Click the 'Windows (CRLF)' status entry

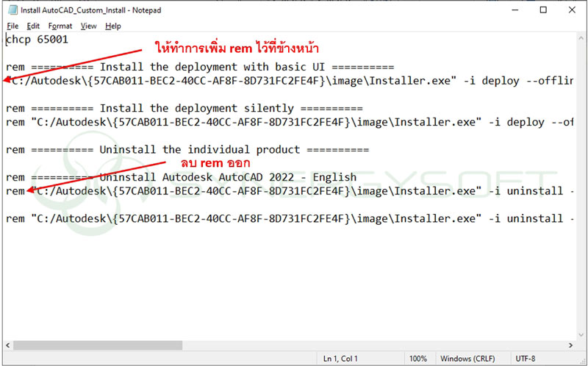[467, 359]
